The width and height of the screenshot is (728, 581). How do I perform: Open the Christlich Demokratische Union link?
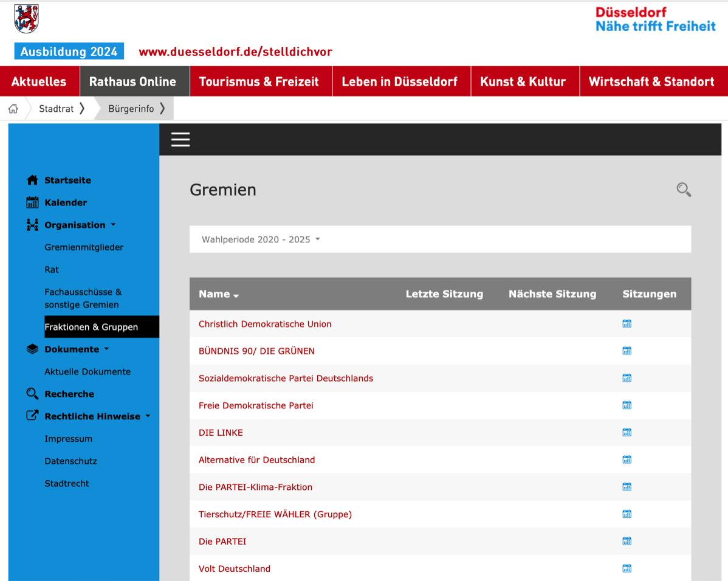[x=265, y=324]
